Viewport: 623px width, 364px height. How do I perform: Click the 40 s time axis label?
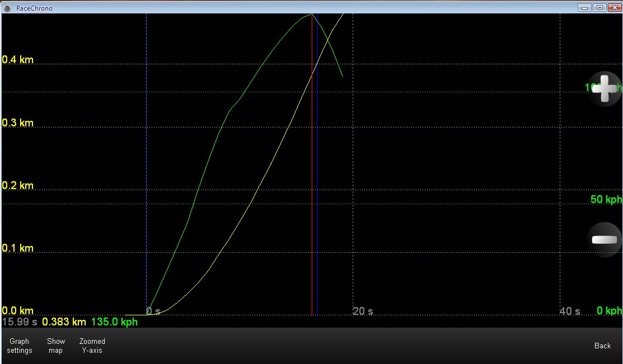pyautogui.click(x=570, y=311)
